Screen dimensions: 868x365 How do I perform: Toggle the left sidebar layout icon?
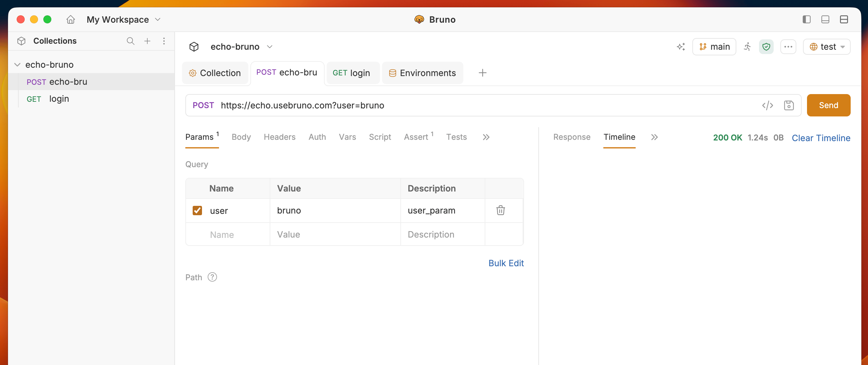(806, 20)
